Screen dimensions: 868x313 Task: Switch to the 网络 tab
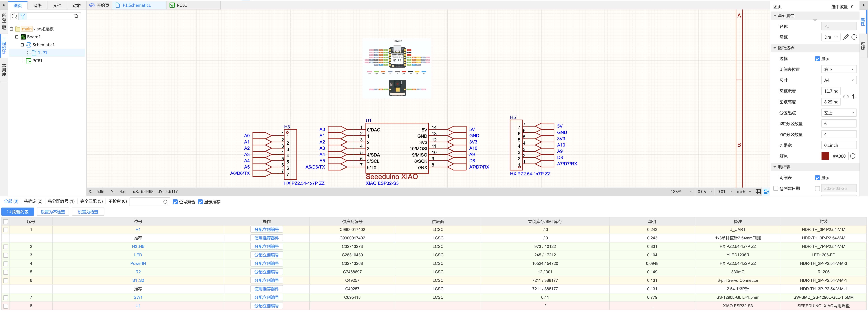coord(37,5)
